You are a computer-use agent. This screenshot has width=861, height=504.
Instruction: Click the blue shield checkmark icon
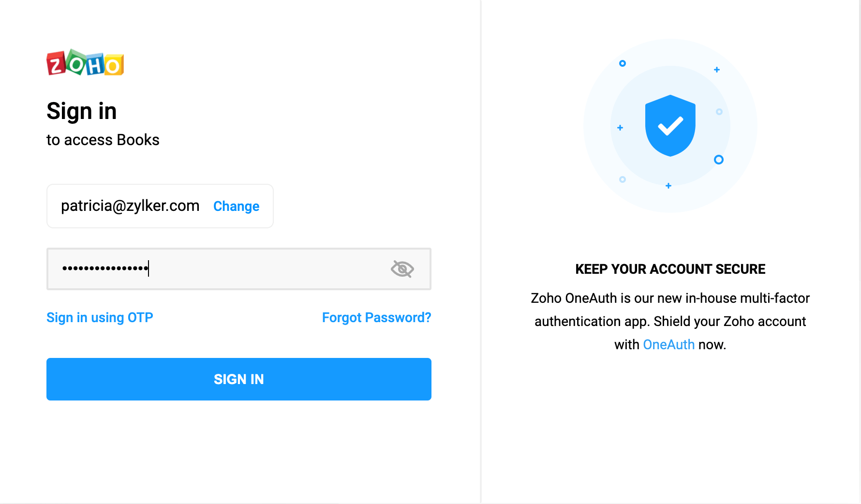[x=670, y=126]
